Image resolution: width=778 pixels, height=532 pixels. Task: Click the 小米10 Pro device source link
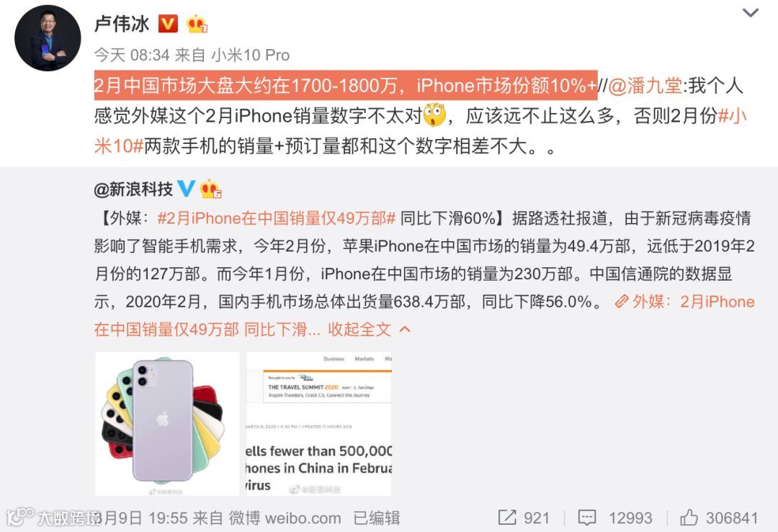[x=251, y=55]
